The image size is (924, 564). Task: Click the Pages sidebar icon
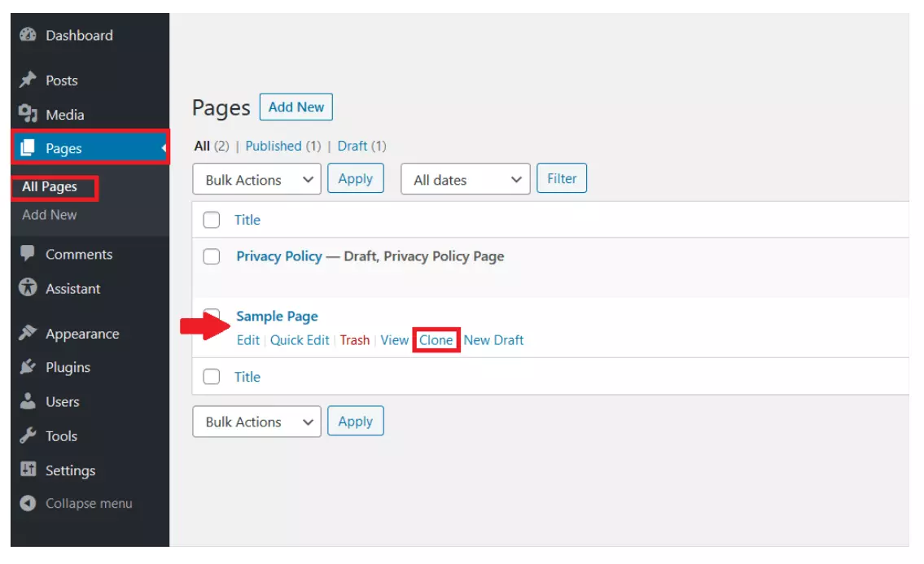coord(27,148)
